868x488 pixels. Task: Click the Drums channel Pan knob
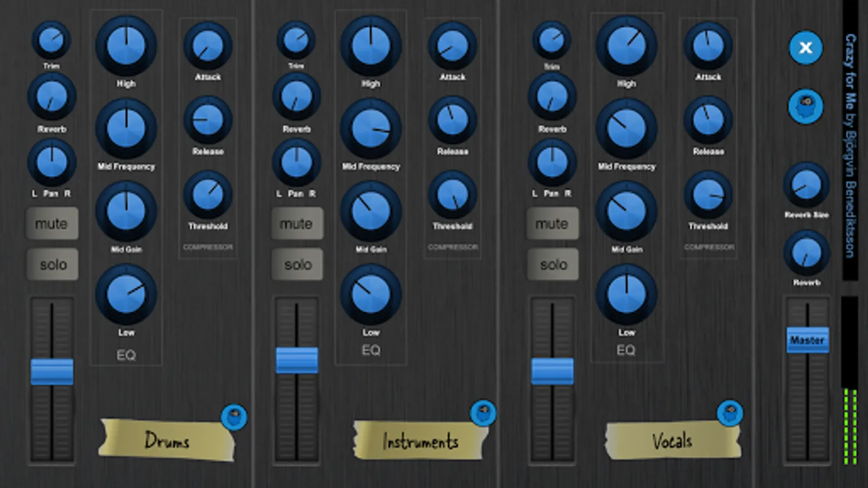pos(52,162)
